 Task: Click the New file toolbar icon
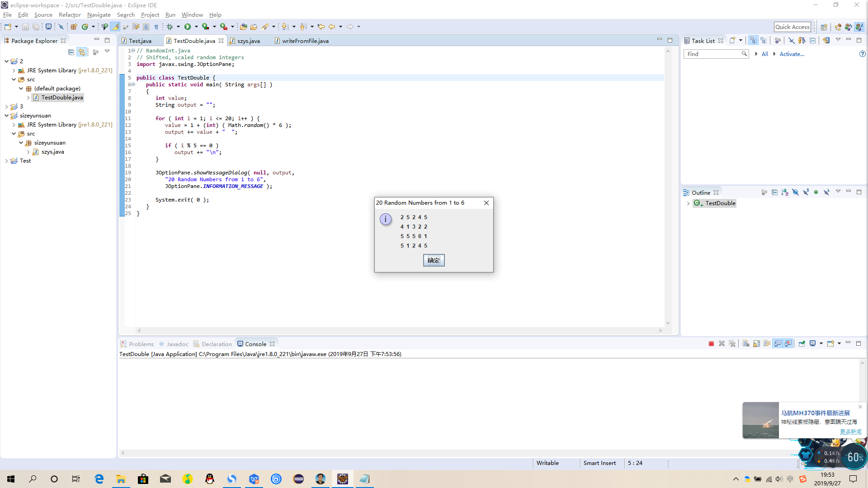(x=8, y=27)
